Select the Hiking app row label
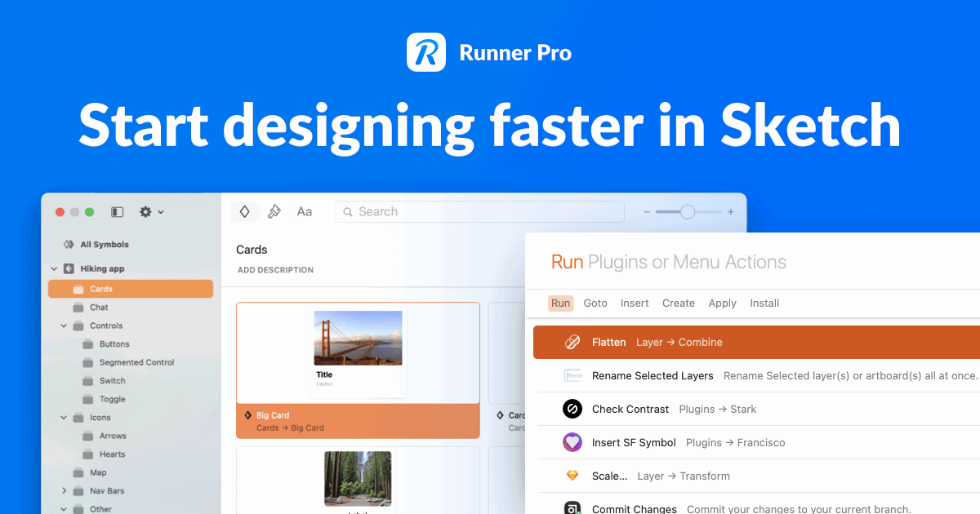This screenshot has width=980, height=514. tap(102, 268)
